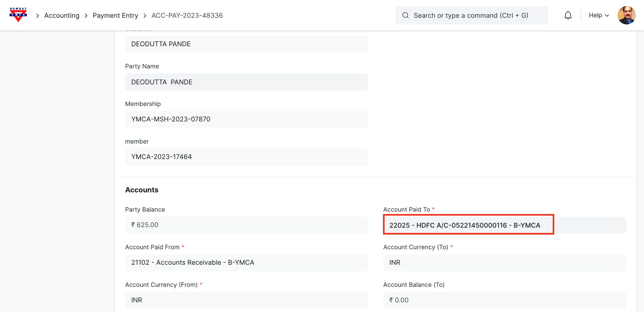Click the Account Currency (From) field

pos(246,300)
